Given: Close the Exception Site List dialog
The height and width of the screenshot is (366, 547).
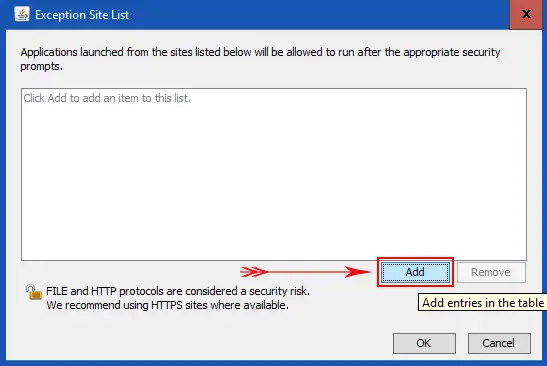Looking at the screenshot, I should [x=526, y=14].
